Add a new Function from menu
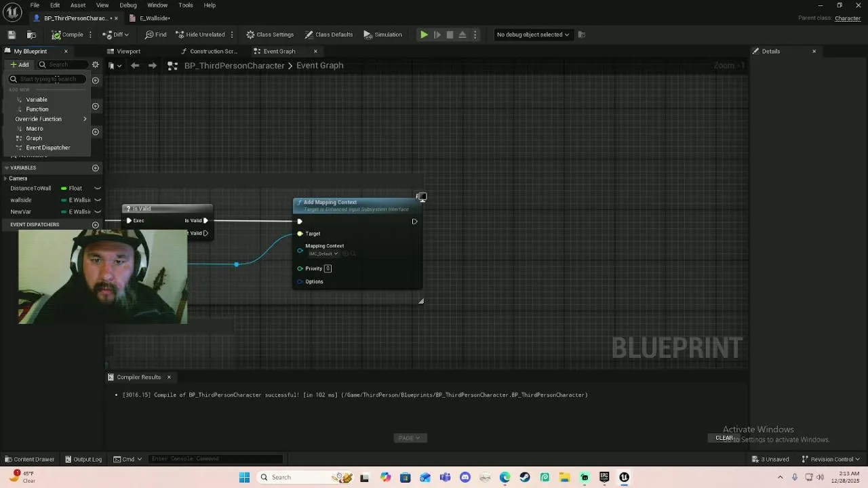The width and height of the screenshot is (868, 488). tap(37, 109)
